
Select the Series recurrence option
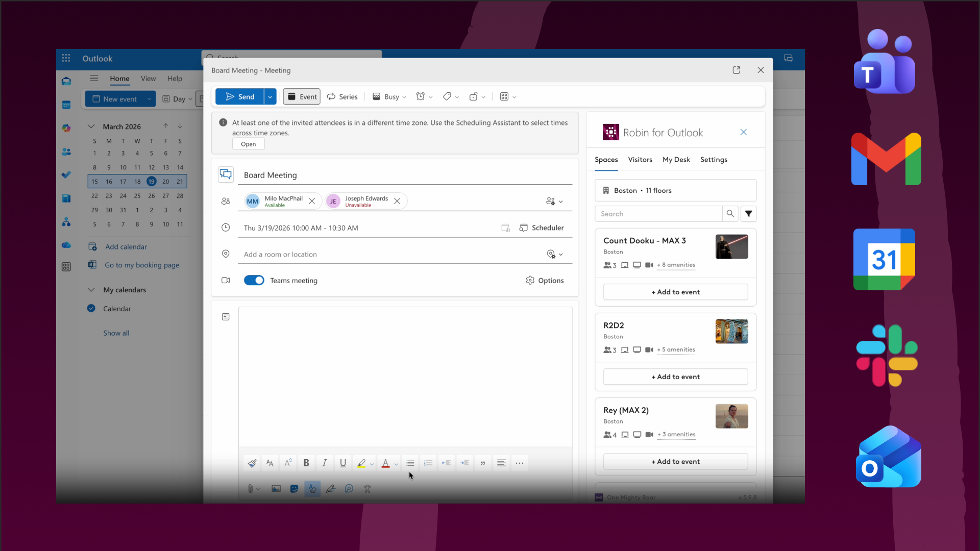pyautogui.click(x=342, y=97)
